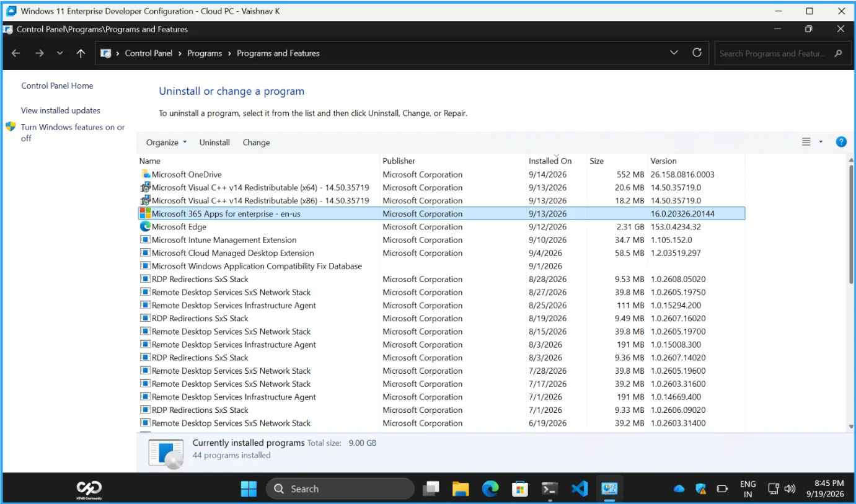Click Control Panel taskbar icon
856x504 pixels.
609,489
